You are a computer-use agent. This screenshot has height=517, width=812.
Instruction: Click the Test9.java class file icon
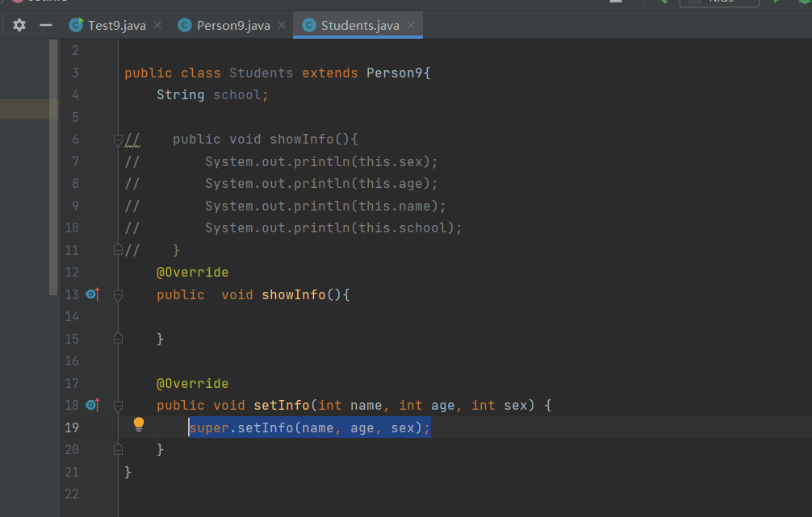coord(76,25)
